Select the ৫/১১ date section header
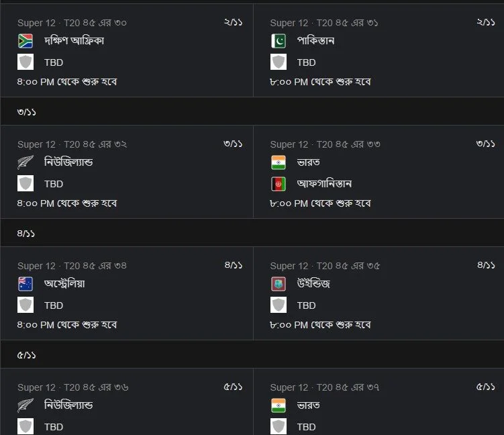 pos(252,354)
